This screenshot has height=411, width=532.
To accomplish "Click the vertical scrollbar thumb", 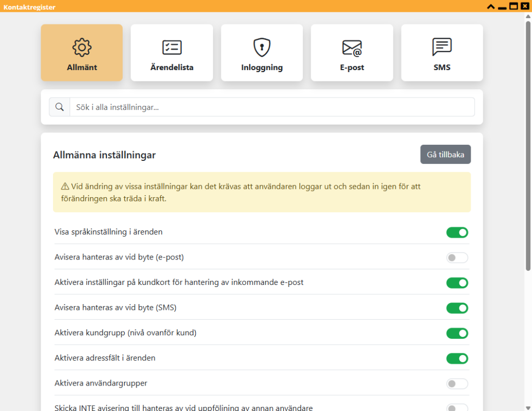I will [x=528, y=146].
